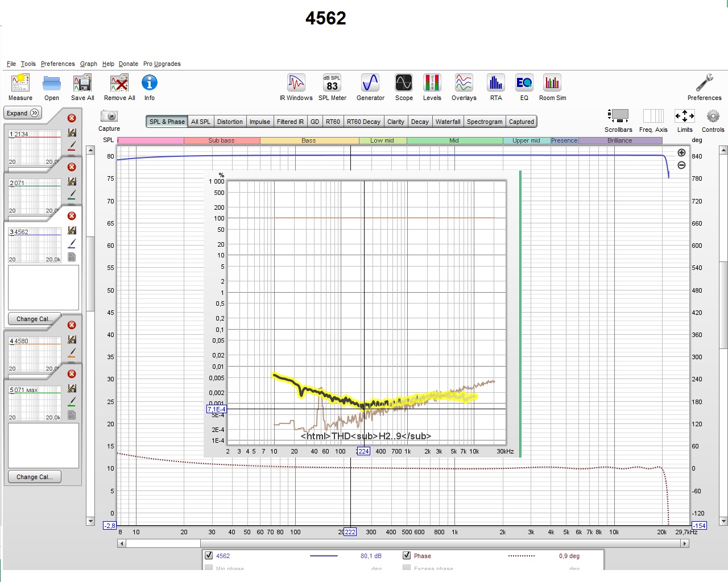Select the 4580 measurement thumbnail

(x=35, y=355)
